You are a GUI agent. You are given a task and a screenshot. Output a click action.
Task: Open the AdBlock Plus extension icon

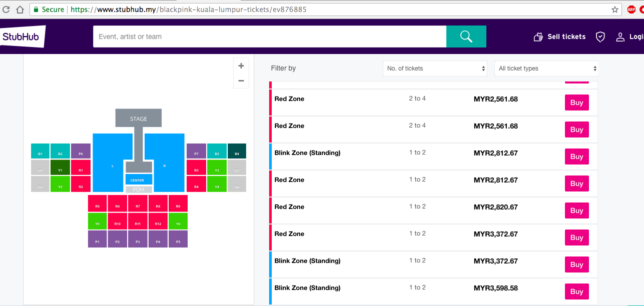(x=631, y=9)
